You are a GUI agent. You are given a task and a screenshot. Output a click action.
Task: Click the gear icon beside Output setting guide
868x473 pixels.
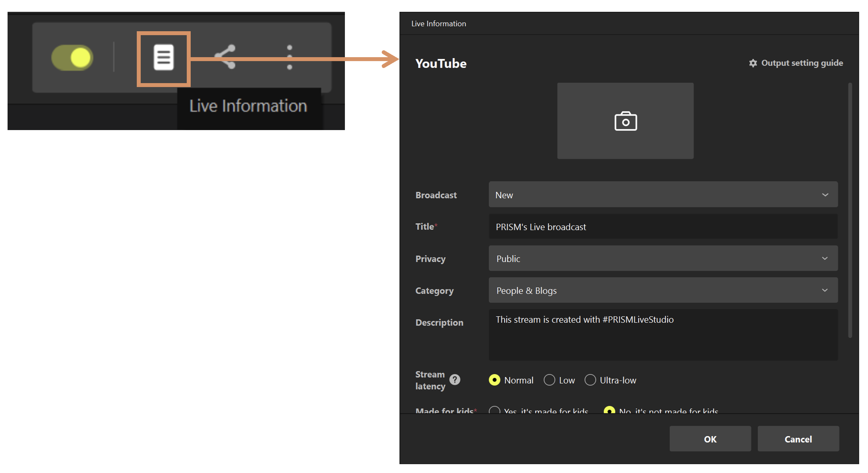pos(753,63)
